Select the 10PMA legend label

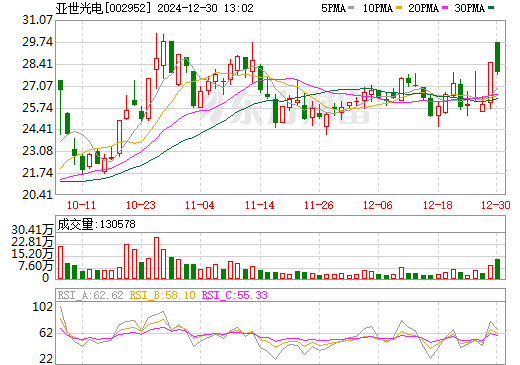(x=378, y=8)
